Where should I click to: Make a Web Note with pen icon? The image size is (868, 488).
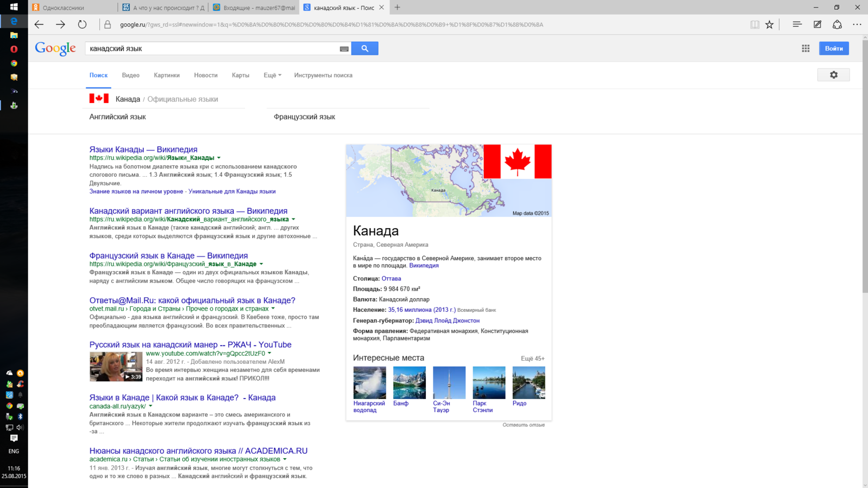click(818, 24)
